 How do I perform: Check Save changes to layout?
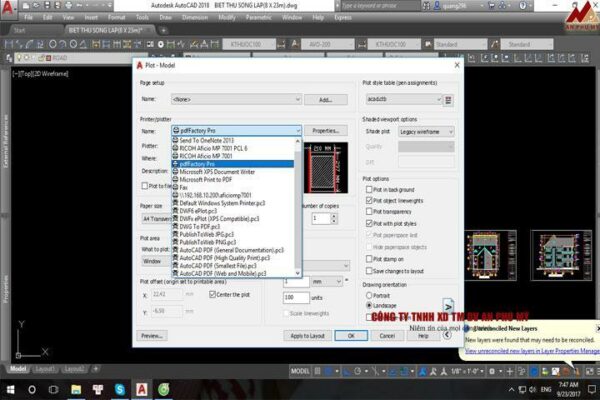coord(369,271)
